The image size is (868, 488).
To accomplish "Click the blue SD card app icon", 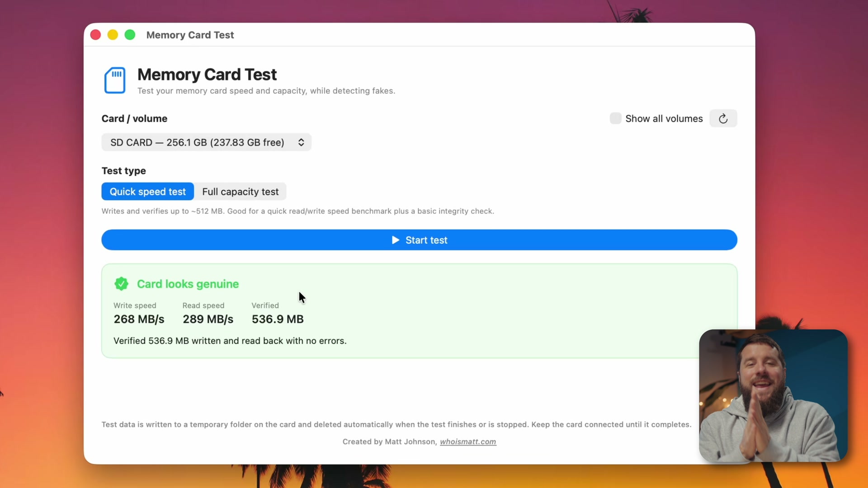I will (115, 80).
